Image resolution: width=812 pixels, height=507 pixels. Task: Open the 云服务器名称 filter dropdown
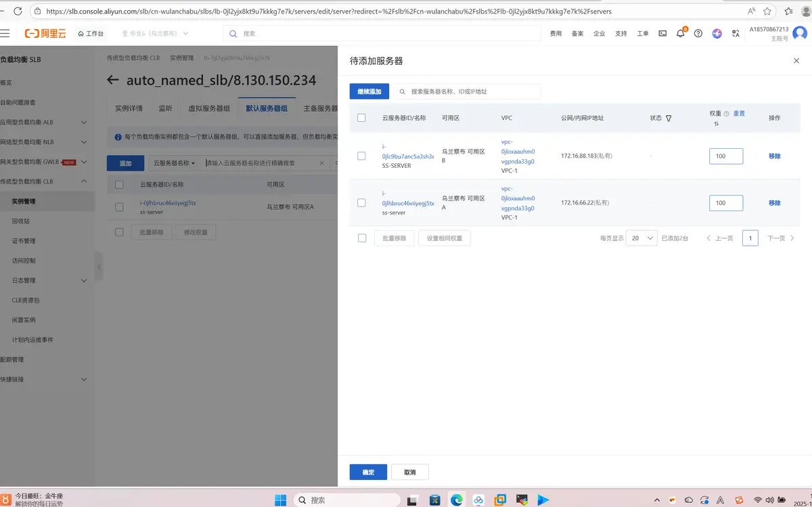tap(174, 163)
